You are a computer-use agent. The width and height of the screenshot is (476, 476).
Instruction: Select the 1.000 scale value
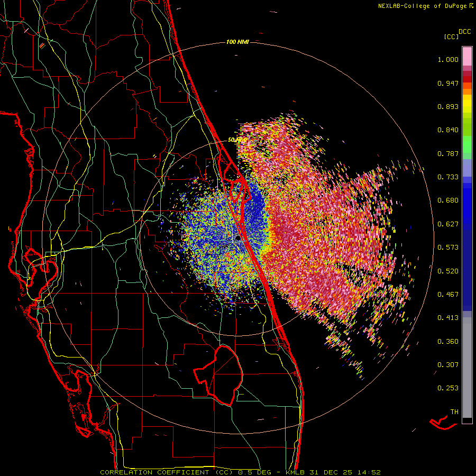448,59
